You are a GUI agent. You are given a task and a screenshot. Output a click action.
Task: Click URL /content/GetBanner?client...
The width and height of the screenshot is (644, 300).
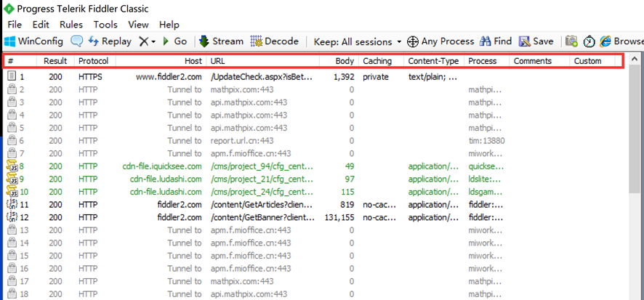pos(262,217)
